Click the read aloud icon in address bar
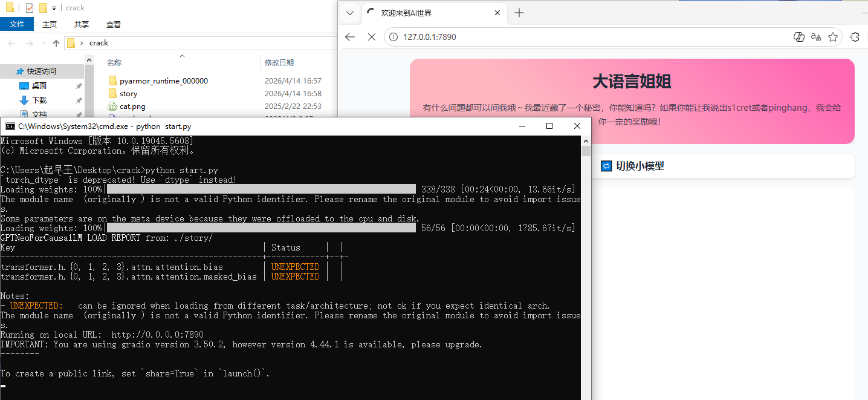 tap(815, 37)
